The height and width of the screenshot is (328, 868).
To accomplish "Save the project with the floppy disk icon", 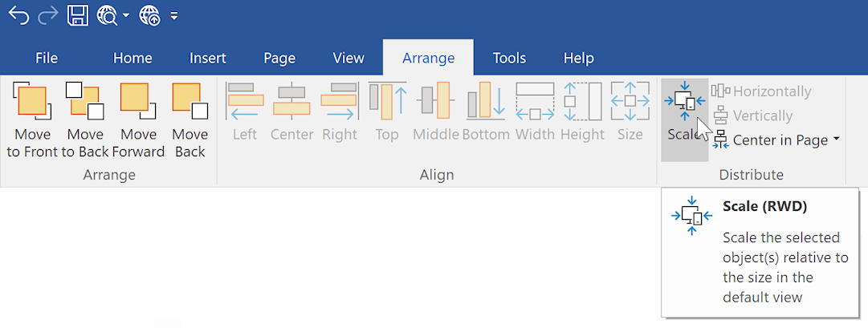I will [x=77, y=14].
